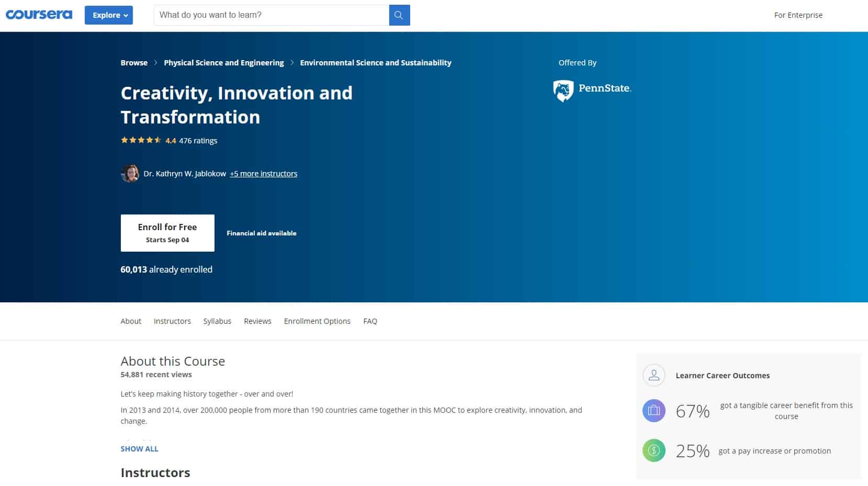Screen dimensions: 868x486
Task: Click Financial aid available
Action: click(x=262, y=233)
